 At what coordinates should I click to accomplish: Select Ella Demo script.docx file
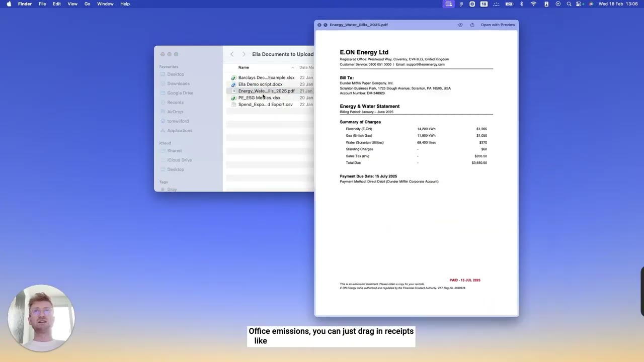pos(260,84)
